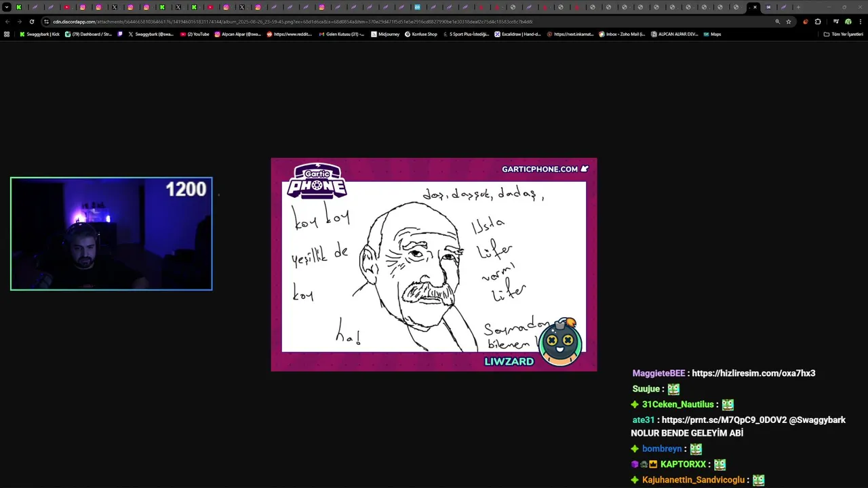
Task: Open the tab search dropdown arrow
Action: (x=6, y=7)
